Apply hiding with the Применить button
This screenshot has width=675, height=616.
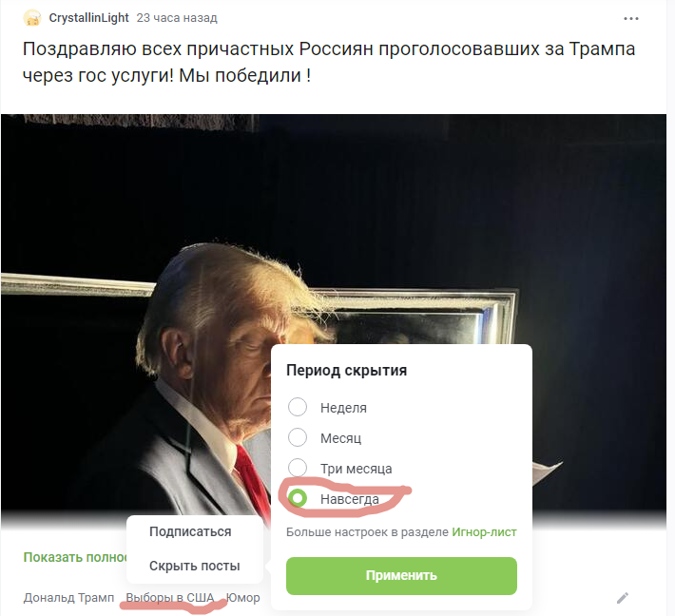tap(401, 576)
